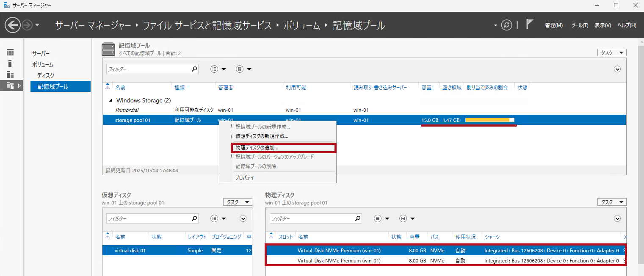Open the Dashboard icon in left sidebar
The height and width of the screenshot is (276, 644).
point(10,52)
